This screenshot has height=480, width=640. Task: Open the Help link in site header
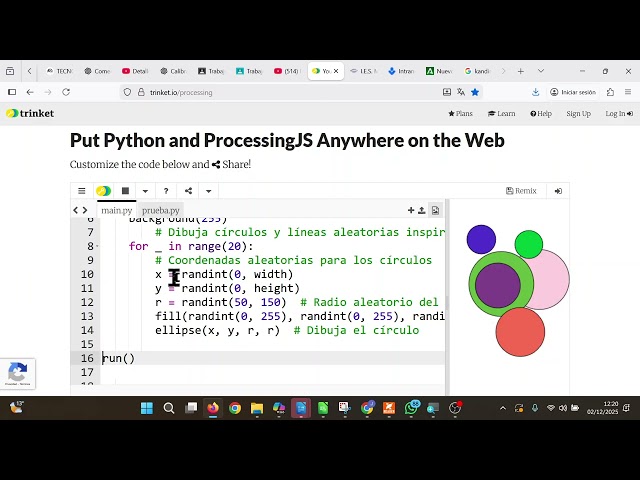541,113
